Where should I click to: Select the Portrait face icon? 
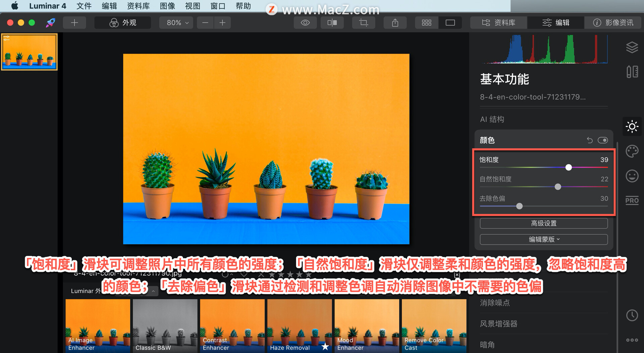(632, 176)
